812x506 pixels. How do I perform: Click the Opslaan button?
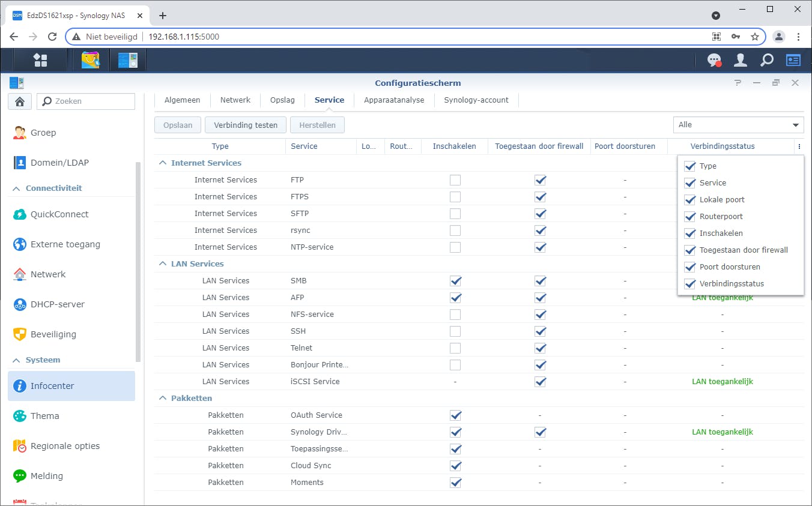tap(178, 125)
